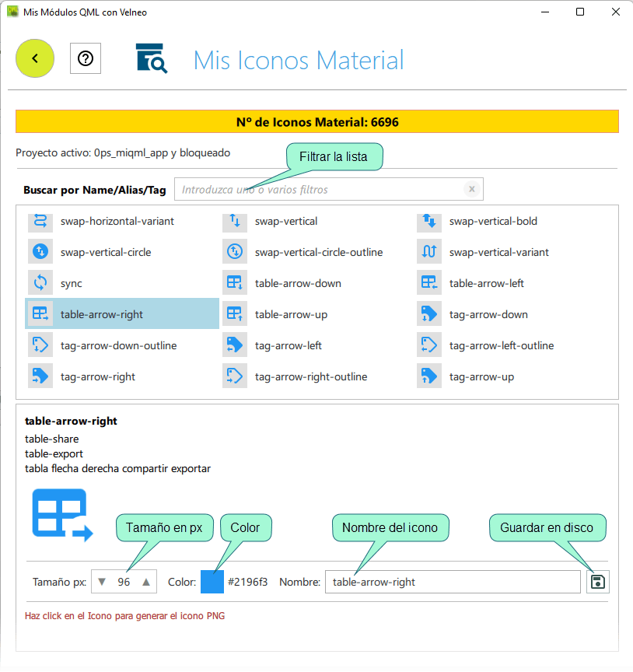Select the table-arrow-down list entry
Image resolution: width=633 pixels, height=672 pixels.
coord(297,283)
